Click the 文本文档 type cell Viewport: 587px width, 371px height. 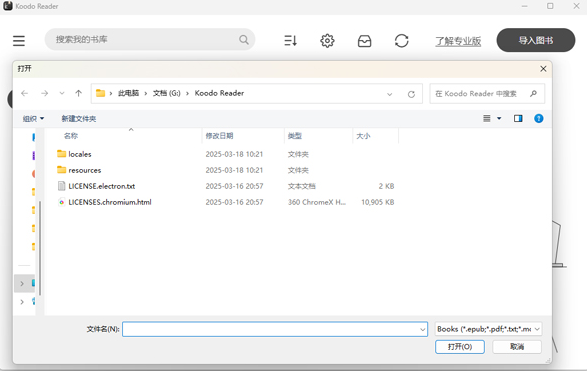point(301,186)
